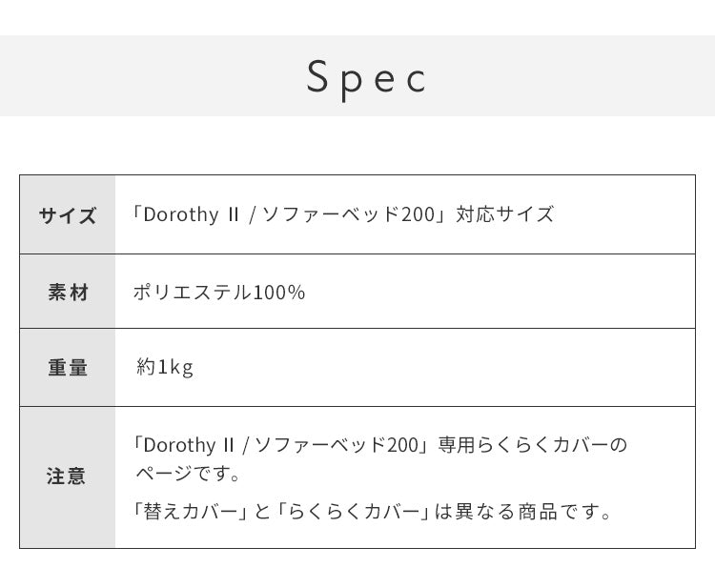Click the サイズ row label cell
The width and height of the screenshot is (715, 588).
68,215
